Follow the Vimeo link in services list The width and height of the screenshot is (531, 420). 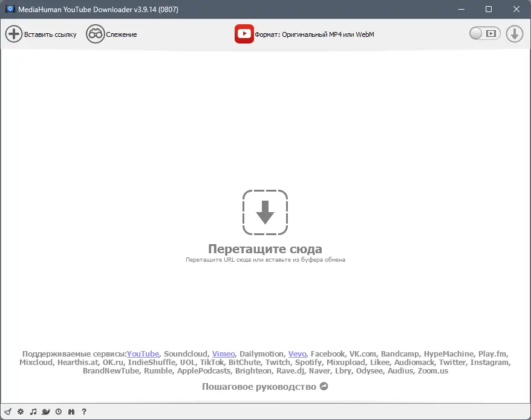point(223,354)
